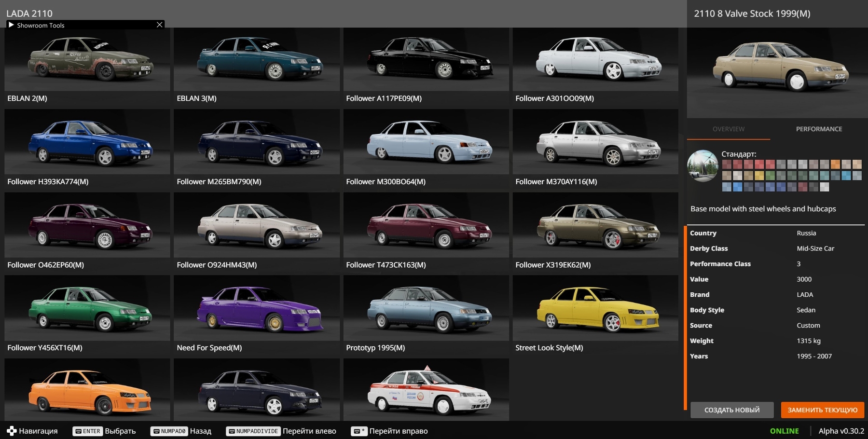
Task: Close the Showroom Tools panel
Action: tap(160, 25)
